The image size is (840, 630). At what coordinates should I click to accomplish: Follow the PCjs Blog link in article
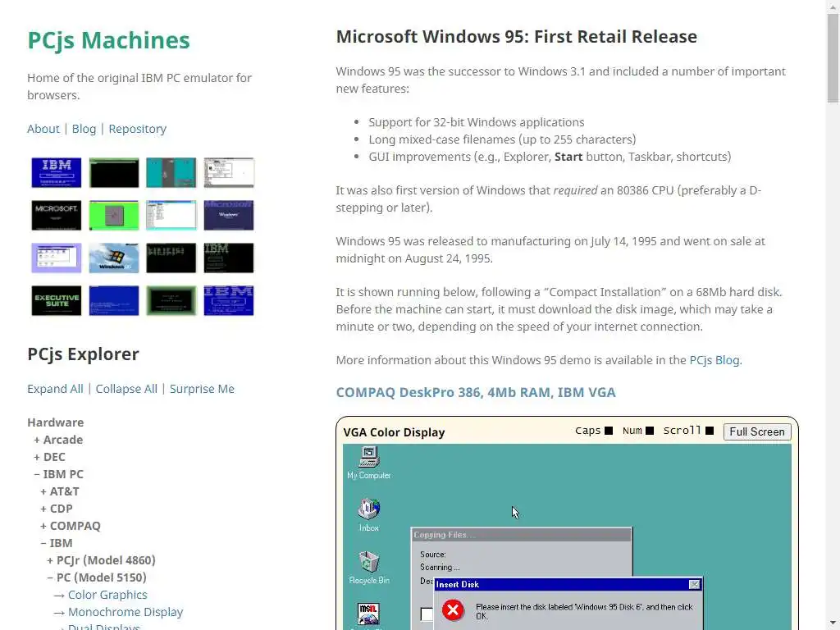point(714,360)
